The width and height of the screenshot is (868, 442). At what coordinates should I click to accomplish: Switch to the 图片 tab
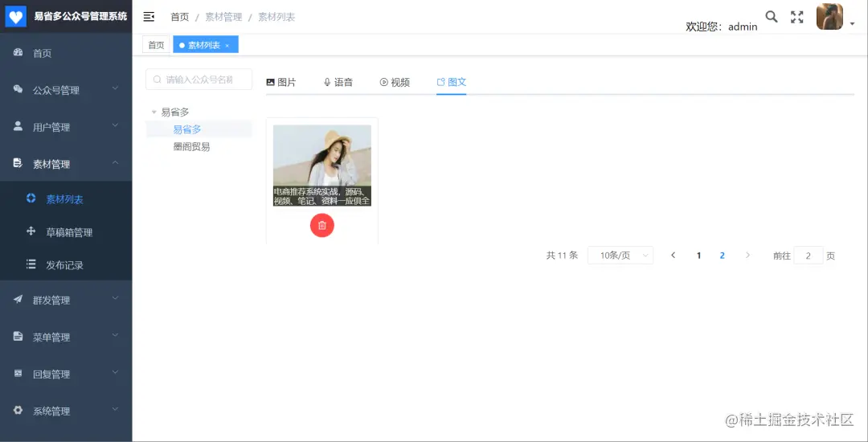click(281, 83)
